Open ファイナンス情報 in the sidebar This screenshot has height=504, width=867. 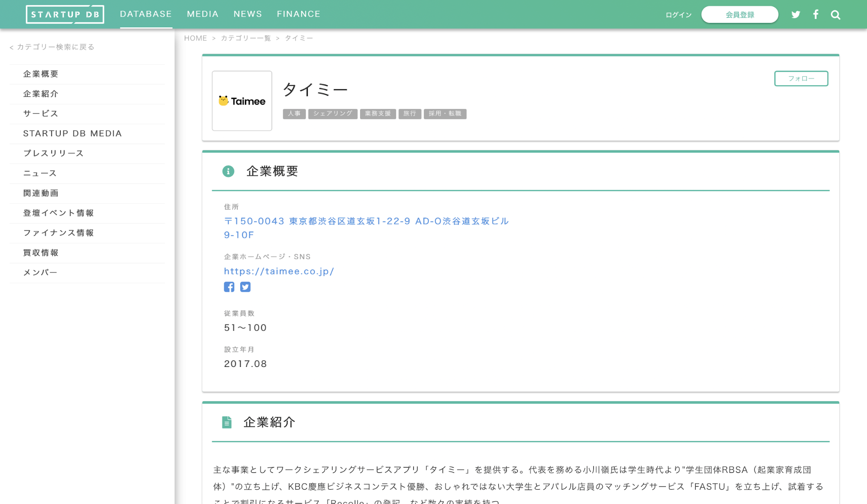58,233
